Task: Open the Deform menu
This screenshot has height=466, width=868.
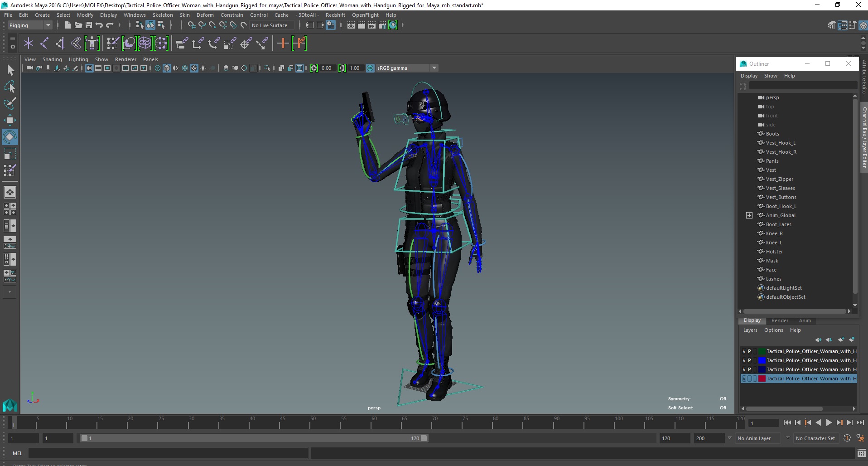Action: pos(205,15)
